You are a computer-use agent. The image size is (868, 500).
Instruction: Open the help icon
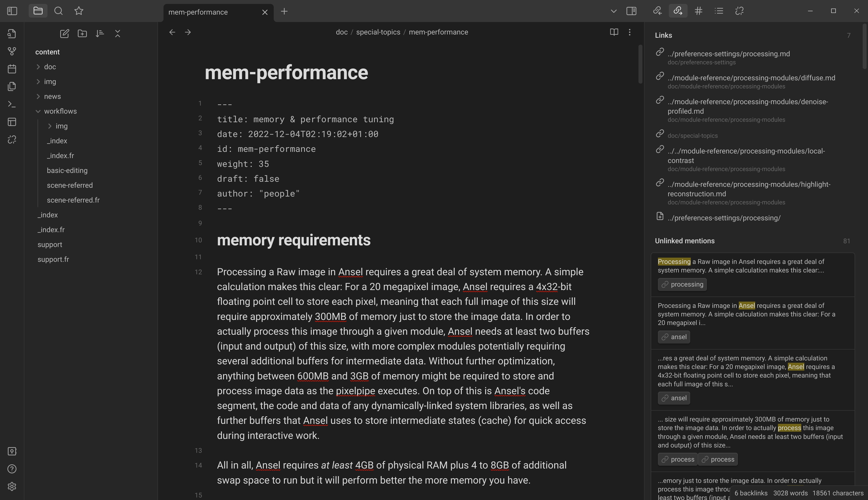(x=12, y=469)
